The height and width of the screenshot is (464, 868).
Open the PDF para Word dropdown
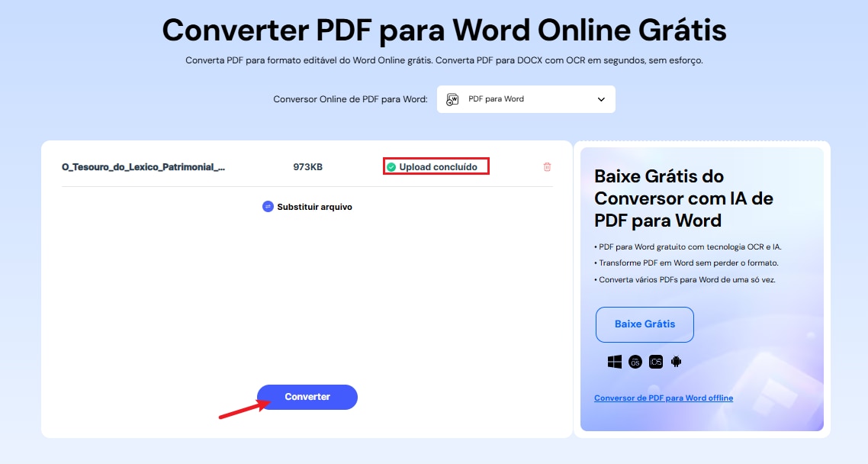pos(526,99)
